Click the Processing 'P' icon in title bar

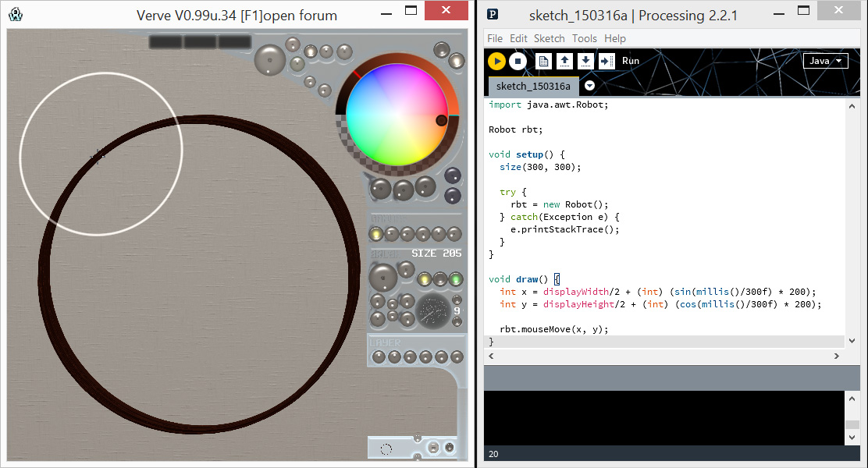pos(492,14)
